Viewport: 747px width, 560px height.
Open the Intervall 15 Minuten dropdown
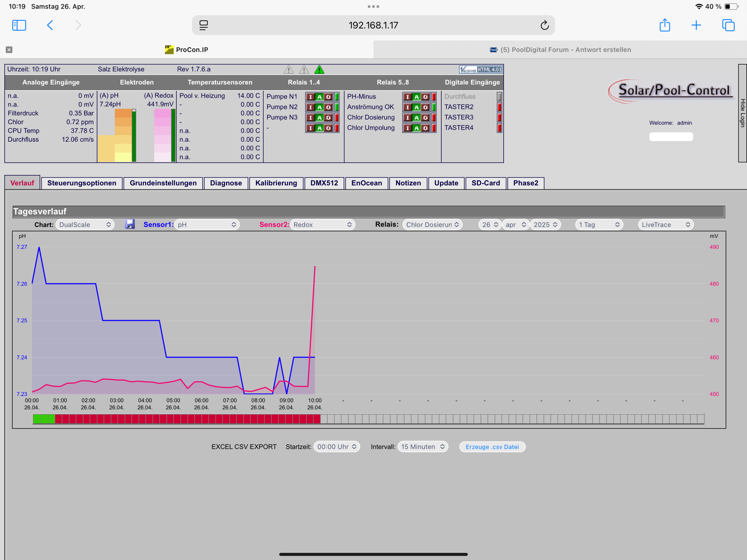tap(423, 447)
